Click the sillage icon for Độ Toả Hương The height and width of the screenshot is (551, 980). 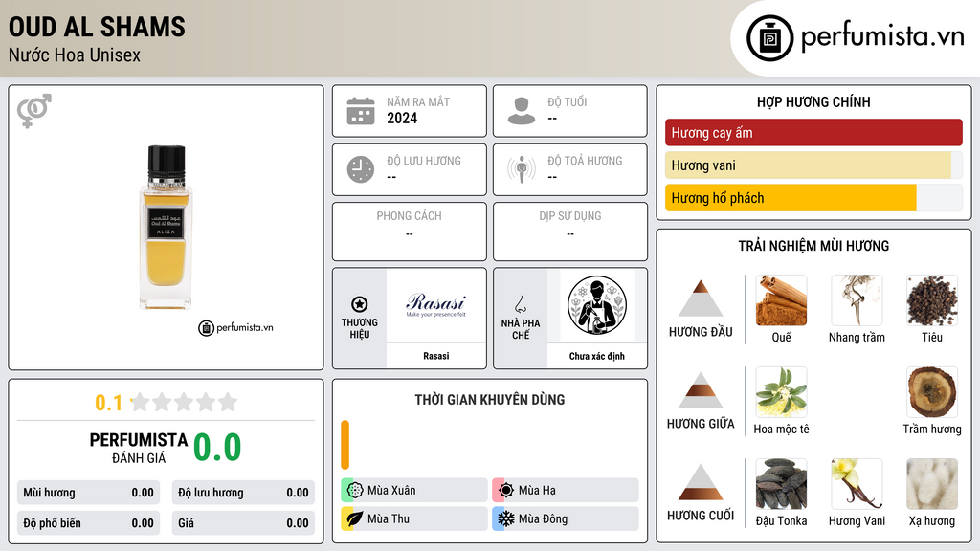tap(522, 169)
